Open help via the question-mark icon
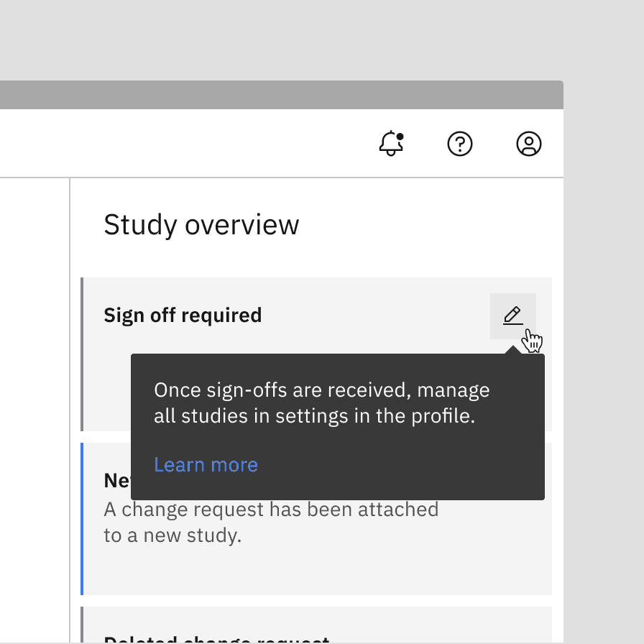Screen dimensions: 644x644 460,144
